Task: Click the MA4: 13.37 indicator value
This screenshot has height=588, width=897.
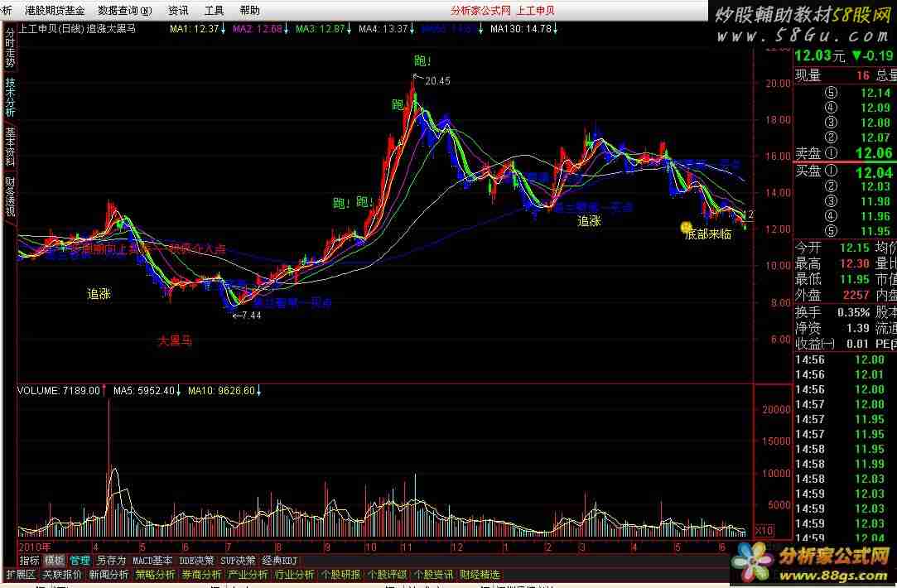Action: [386, 29]
